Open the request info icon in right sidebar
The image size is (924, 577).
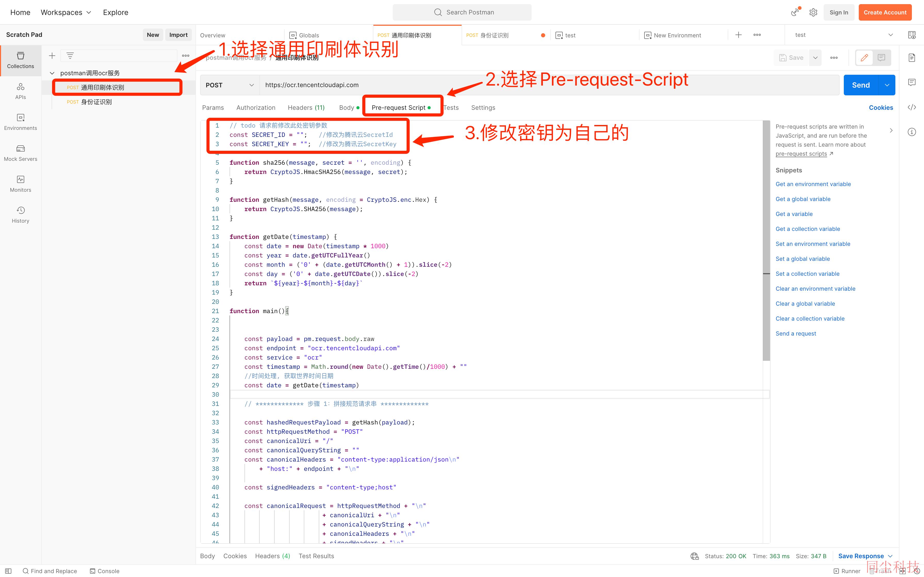tap(912, 132)
